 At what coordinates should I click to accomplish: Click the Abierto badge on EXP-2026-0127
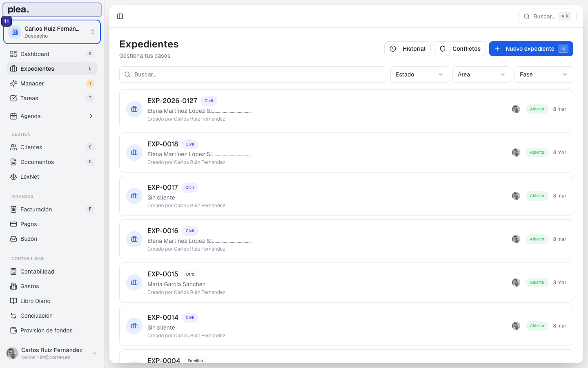(537, 109)
